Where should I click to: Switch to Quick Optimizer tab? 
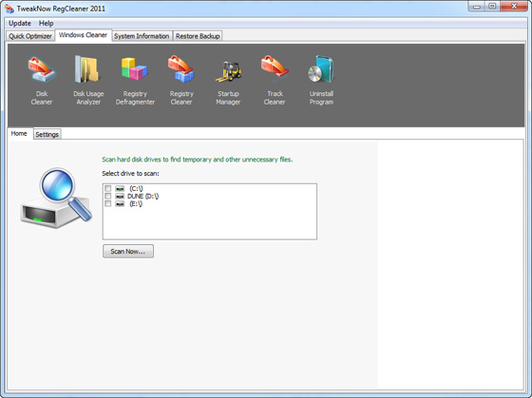click(30, 36)
